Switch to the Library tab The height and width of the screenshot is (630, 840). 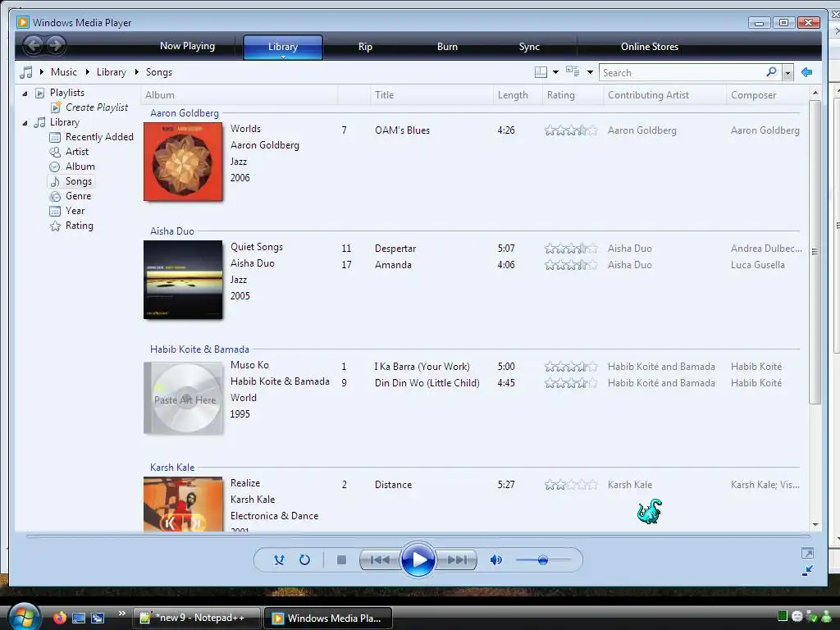(283, 47)
